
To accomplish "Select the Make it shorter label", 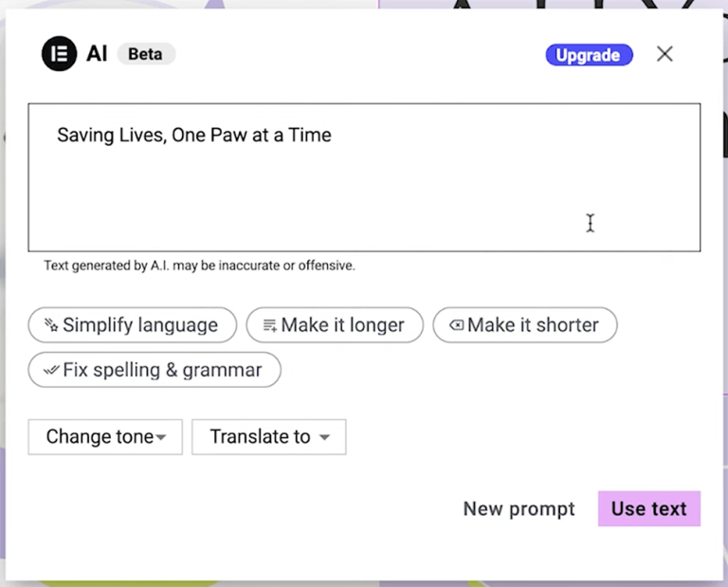I will (x=533, y=325).
